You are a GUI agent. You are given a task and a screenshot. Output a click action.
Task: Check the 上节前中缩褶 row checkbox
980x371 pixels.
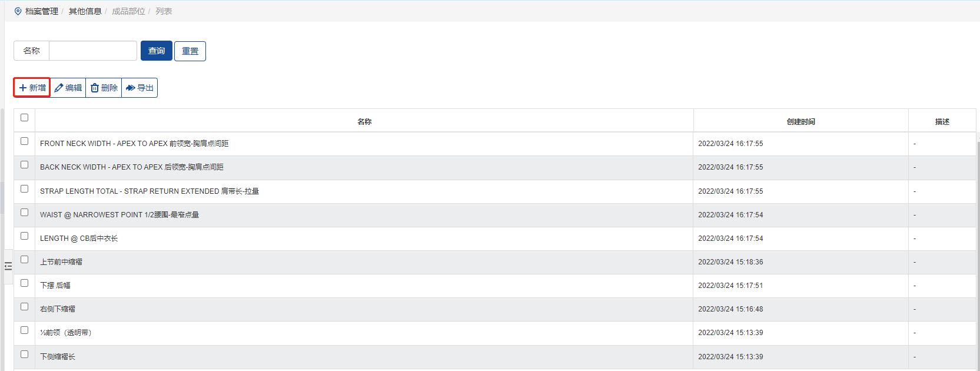(x=24, y=260)
